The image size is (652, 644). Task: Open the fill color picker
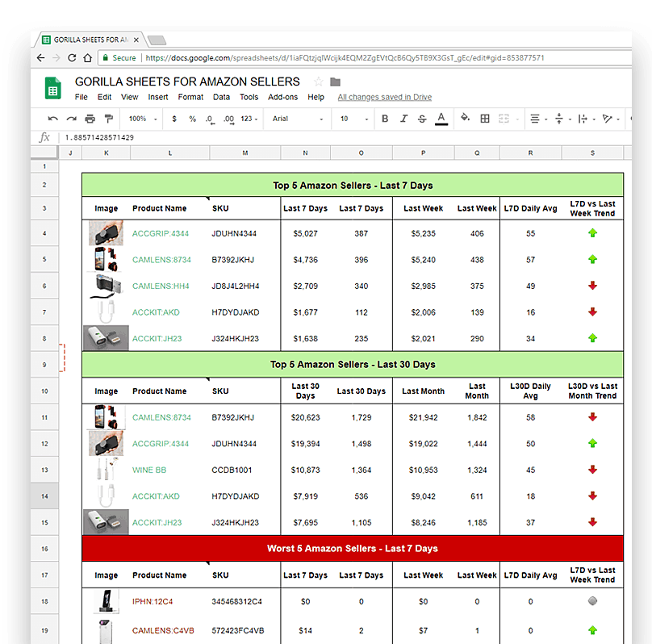(x=466, y=118)
